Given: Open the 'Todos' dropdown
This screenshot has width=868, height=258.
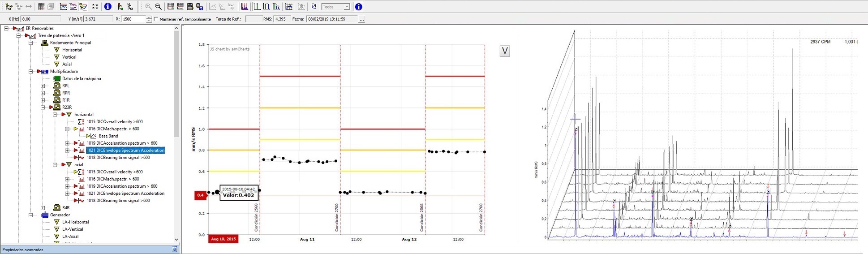Looking at the screenshot, I should pos(347,7).
